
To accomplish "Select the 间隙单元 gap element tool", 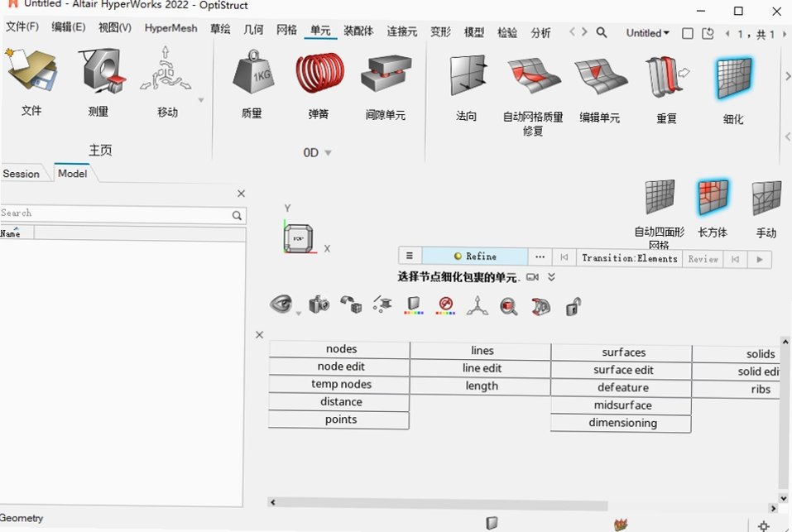I will pos(386,74).
